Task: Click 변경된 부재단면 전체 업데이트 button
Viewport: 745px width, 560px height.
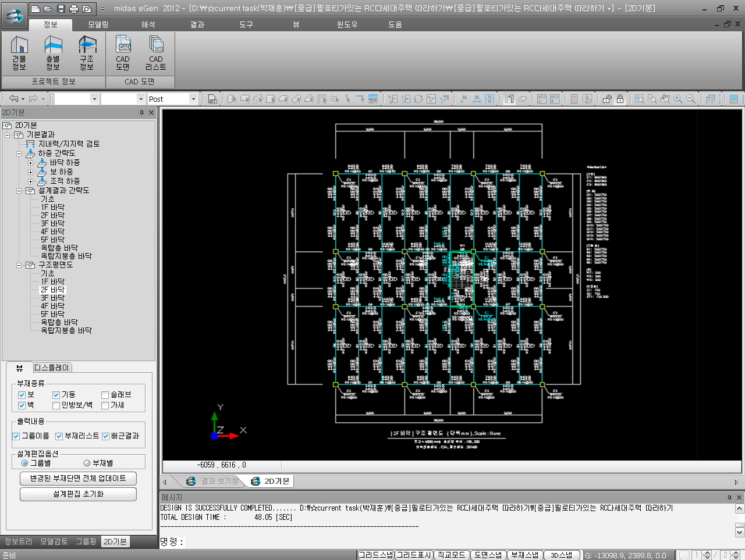Action: pos(78,478)
